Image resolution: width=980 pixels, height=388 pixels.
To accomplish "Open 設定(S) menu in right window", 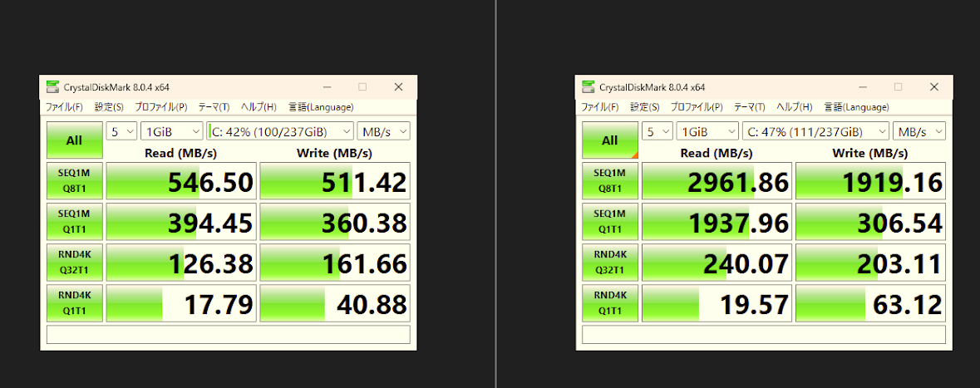I will tap(644, 107).
